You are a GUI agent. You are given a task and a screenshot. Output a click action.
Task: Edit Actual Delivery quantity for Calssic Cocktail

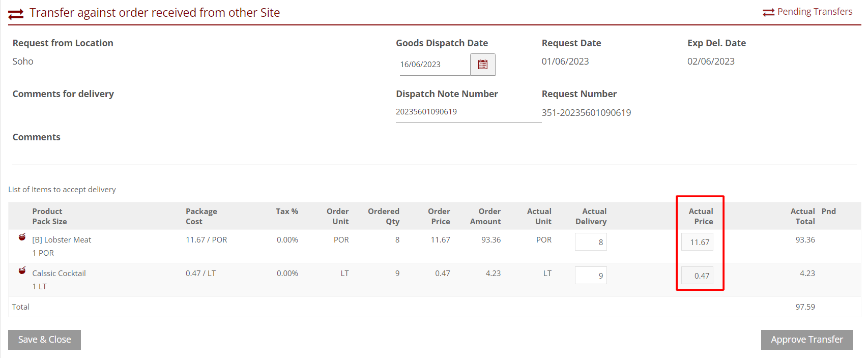[591, 276]
